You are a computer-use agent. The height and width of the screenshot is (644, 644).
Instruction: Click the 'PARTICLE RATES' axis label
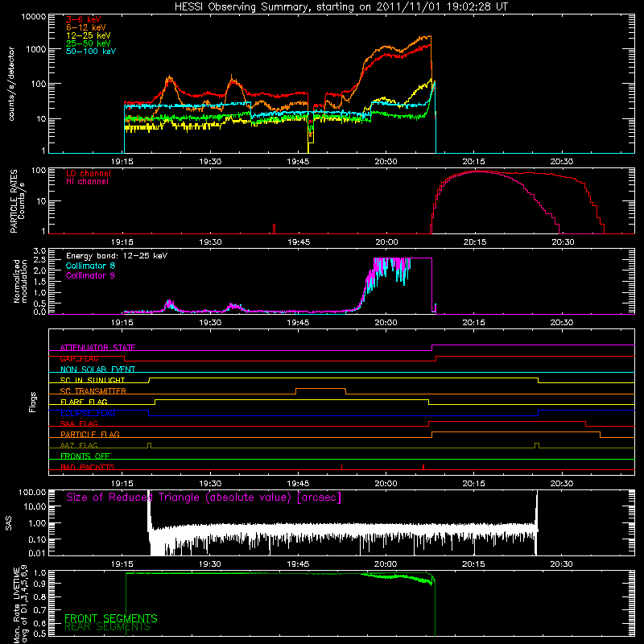14,200
